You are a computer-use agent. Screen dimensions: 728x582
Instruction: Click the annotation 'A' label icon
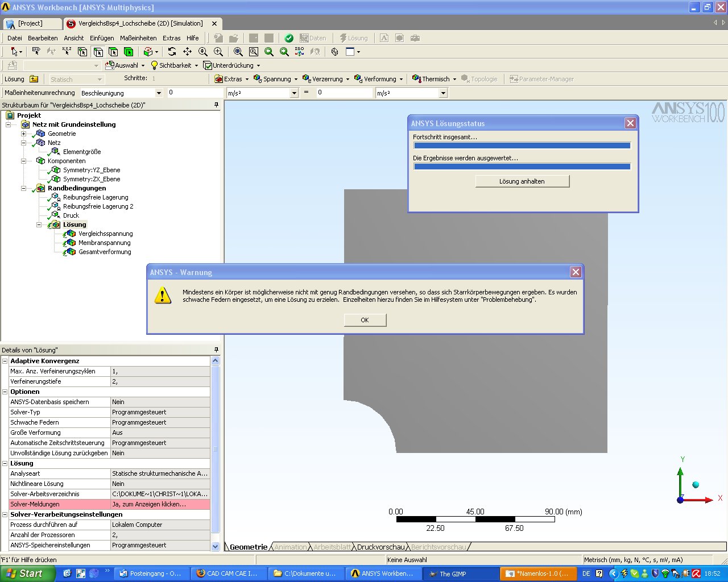pos(384,38)
